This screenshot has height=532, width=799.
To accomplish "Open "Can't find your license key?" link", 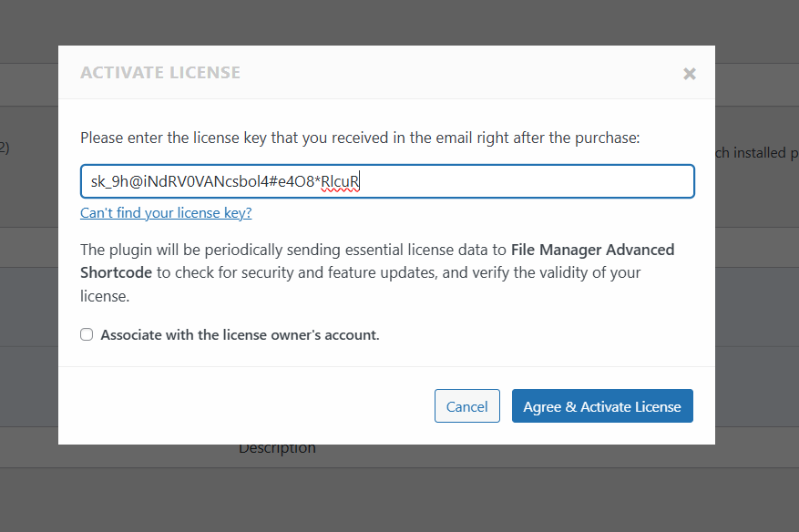I will [165, 212].
